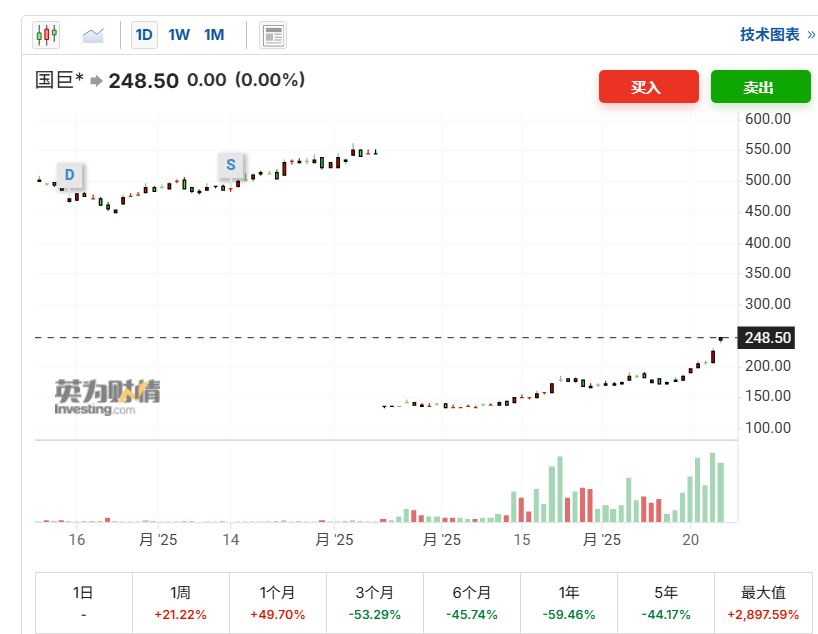The image size is (818, 634).
Task: Click the S split marker on chart
Action: [231, 165]
